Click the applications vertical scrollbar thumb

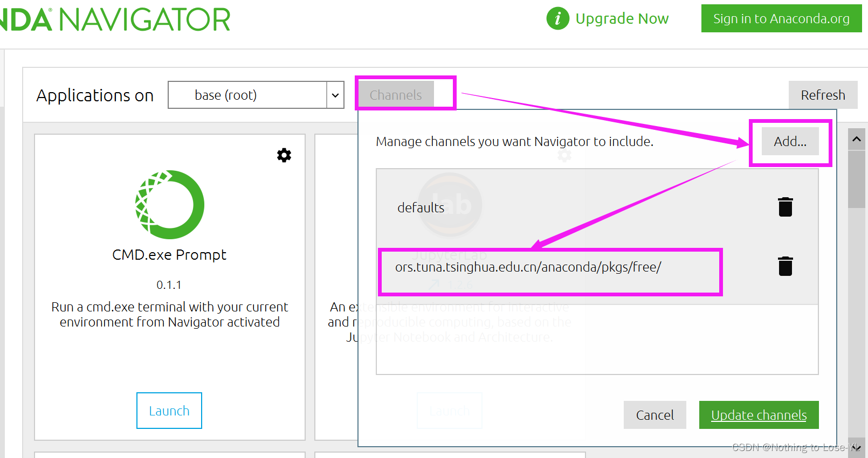click(x=856, y=179)
